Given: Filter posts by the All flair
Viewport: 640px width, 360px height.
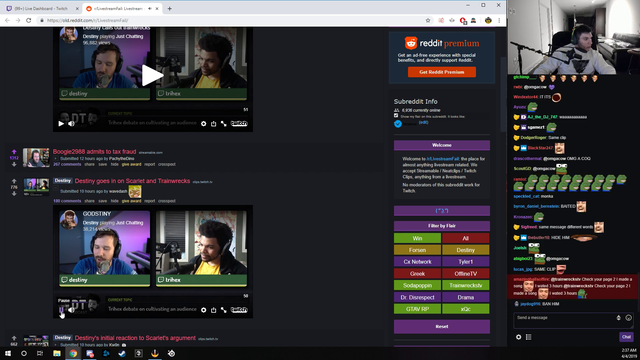Looking at the screenshot, I should click(466, 238).
